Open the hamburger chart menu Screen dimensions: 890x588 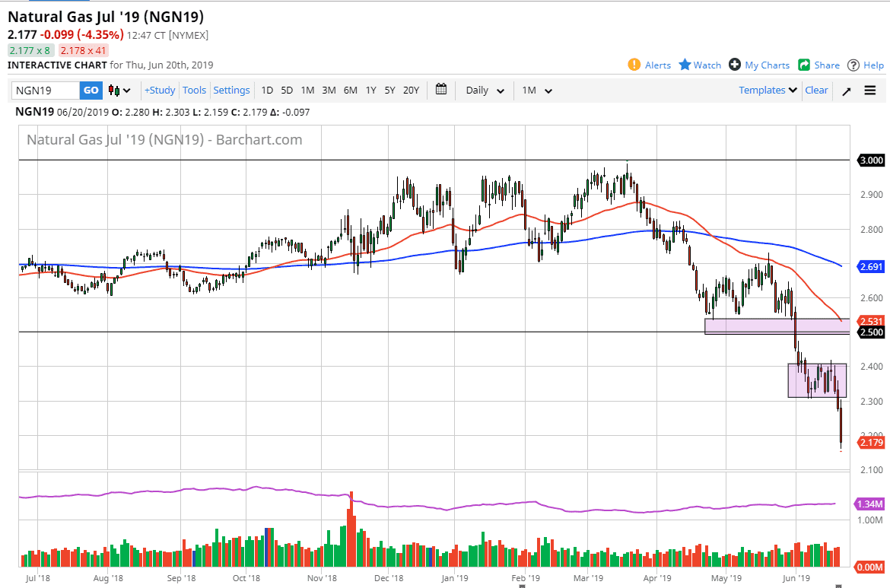[870, 91]
